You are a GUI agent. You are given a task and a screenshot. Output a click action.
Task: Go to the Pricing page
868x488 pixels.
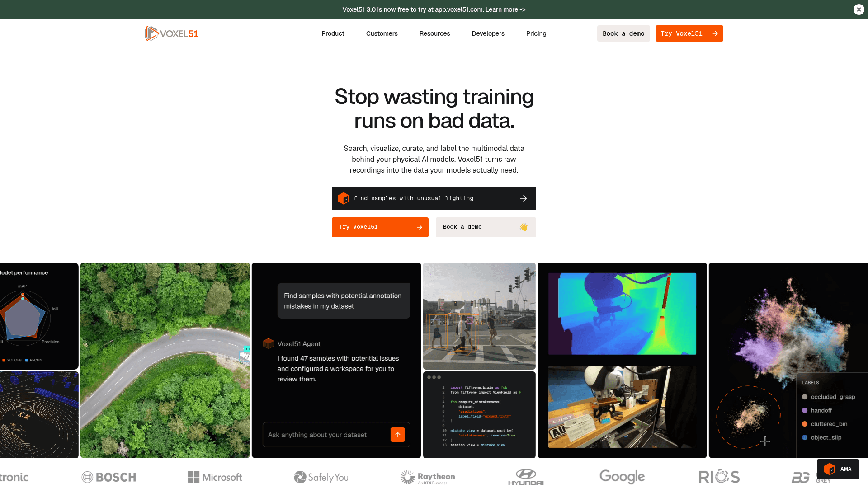[x=536, y=33]
